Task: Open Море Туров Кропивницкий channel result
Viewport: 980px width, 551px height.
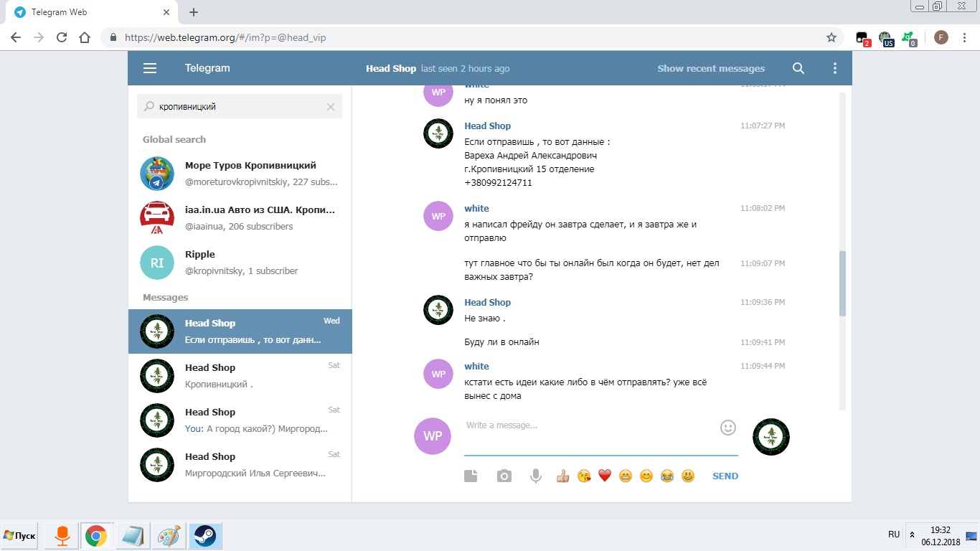Action: tap(240, 174)
